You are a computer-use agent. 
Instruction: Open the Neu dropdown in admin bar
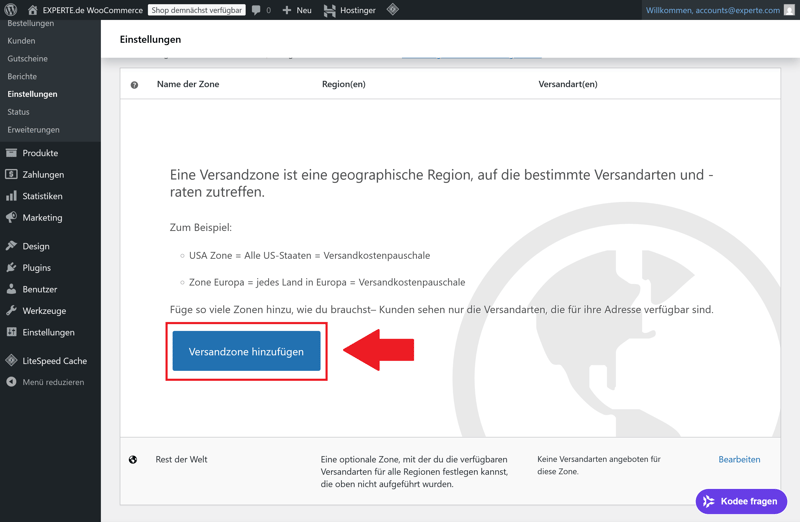(x=297, y=10)
